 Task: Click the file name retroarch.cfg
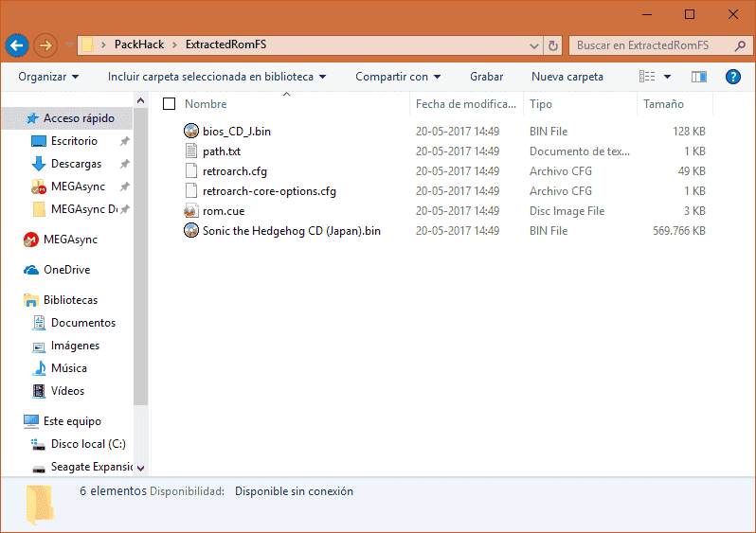coord(235,171)
